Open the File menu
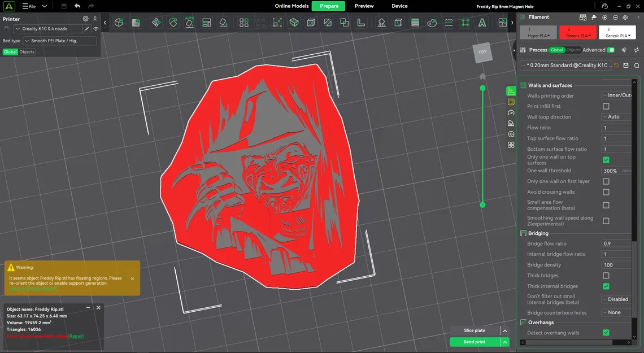 [x=29, y=6]
